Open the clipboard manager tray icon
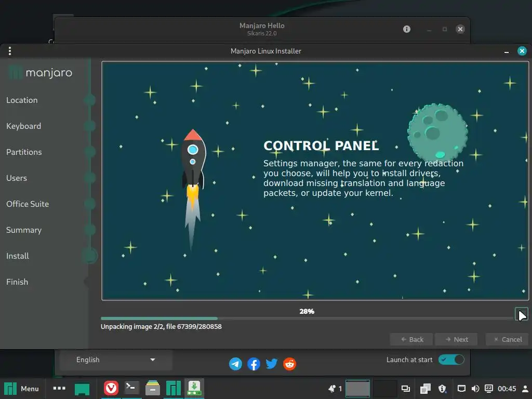This screenshot has height=399, width=532. tap(425, 389)
